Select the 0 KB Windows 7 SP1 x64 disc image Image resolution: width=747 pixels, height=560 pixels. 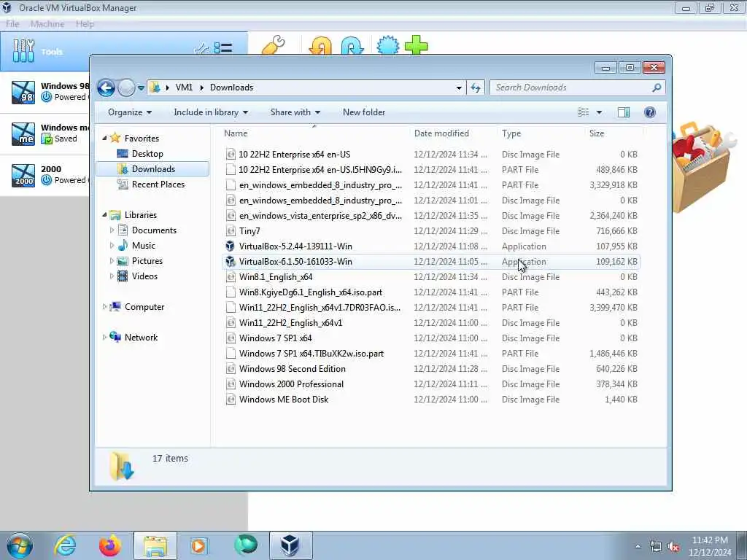tap(275, 338)
